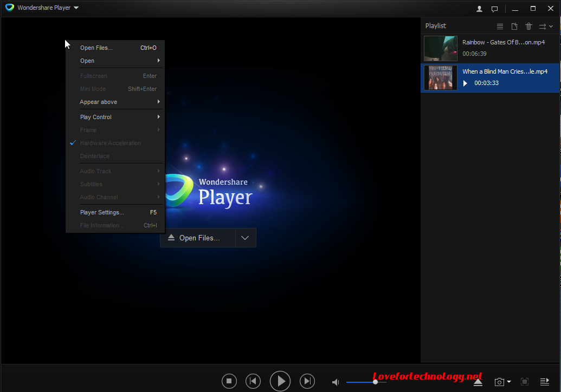Click the Wondershare Player logo icon
The image size is (561, 392).
click(10, 8)
